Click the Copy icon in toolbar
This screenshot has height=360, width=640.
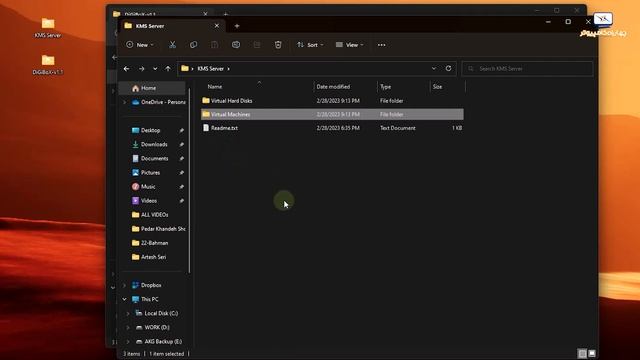[x=193, y=45]
